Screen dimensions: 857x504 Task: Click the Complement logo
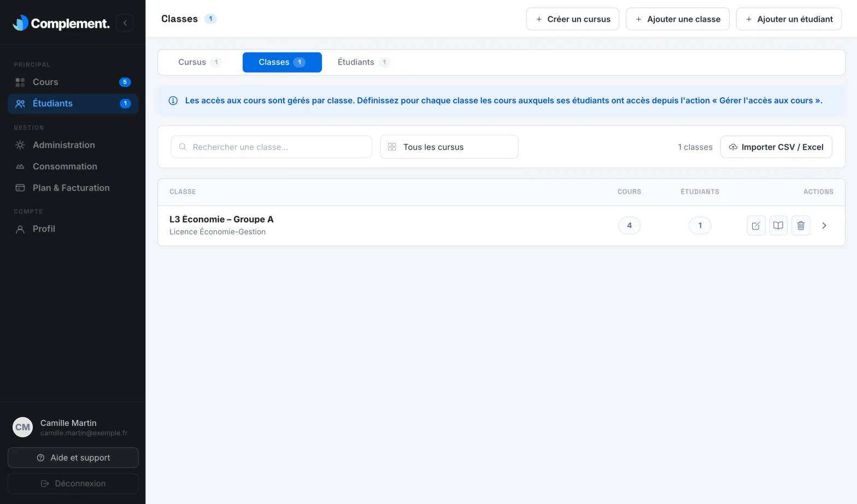pos(61,23)
